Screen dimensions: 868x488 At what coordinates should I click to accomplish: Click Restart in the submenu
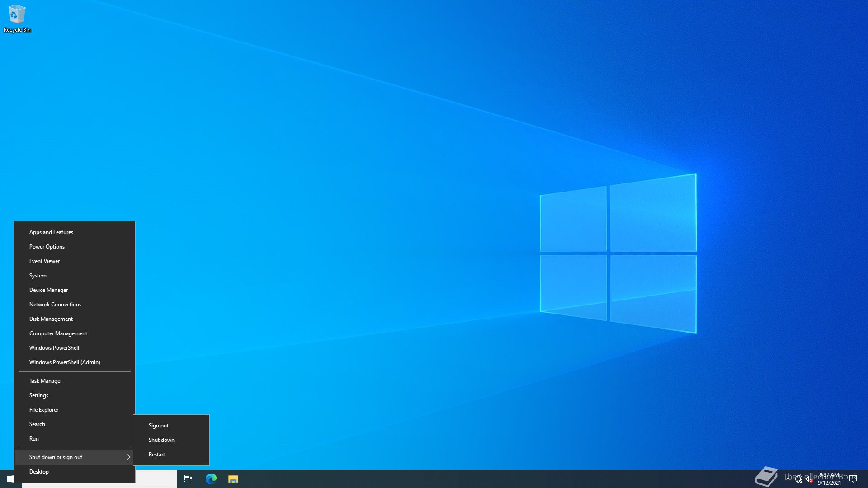point(171,455)
